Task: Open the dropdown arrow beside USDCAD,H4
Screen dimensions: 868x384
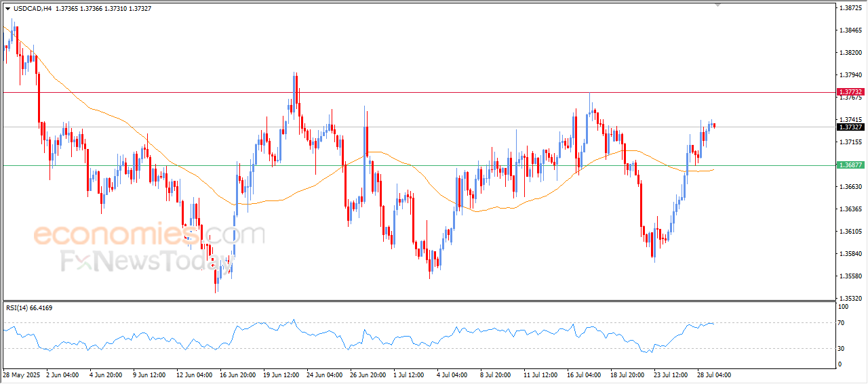Action: click(7, 9)
